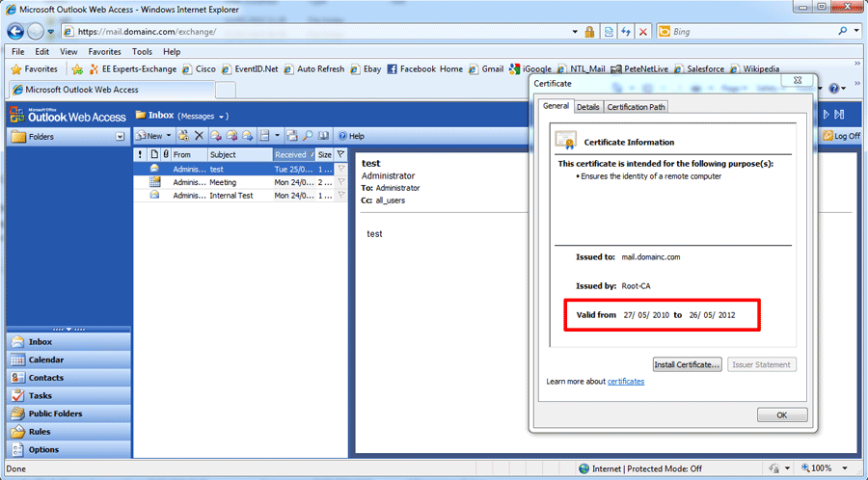Select the General certificate tab
Viewport: 868px width, 480px height.
click(x=556, y=106)
